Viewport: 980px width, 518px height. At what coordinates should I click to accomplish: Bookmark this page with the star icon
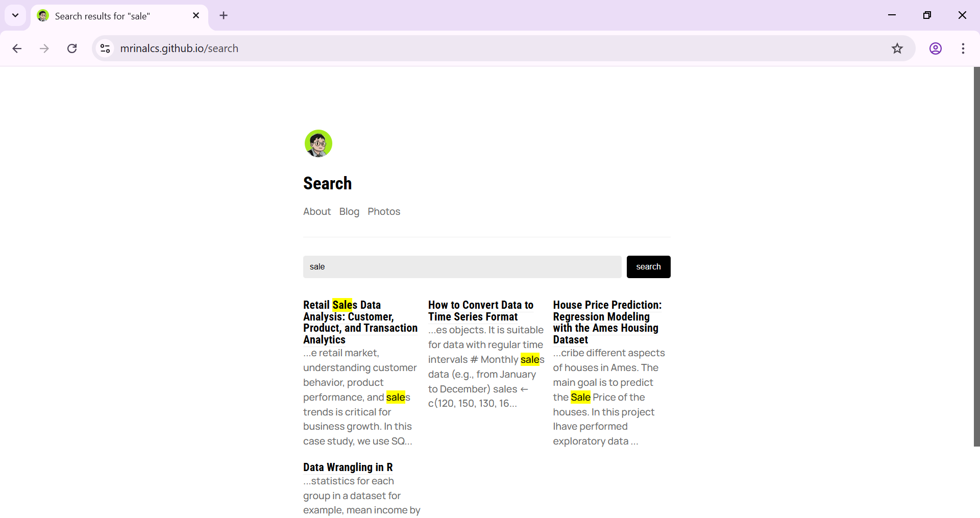click(897, 48)
